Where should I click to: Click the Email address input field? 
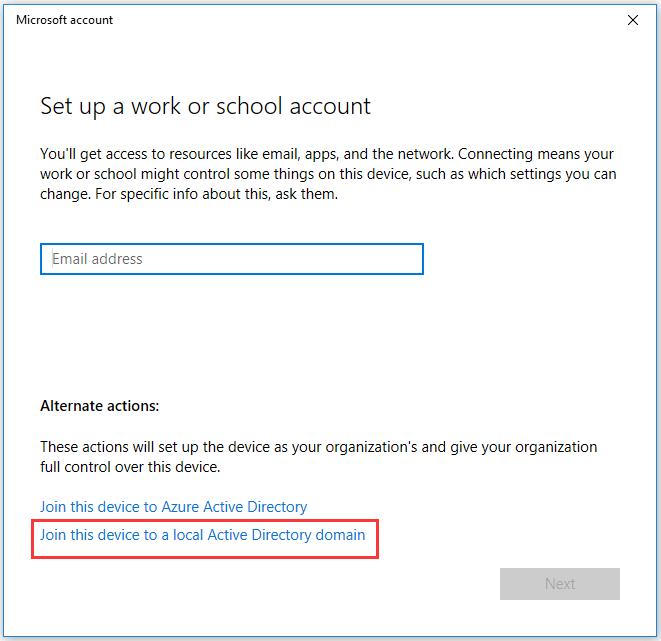(232, 259)
